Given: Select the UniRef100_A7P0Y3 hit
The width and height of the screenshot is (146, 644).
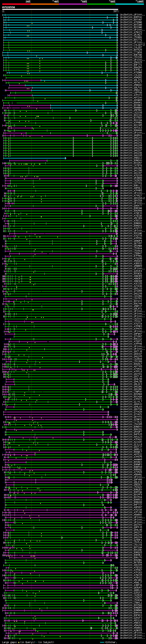Looking at the screenshot, I should coord(131,95).
